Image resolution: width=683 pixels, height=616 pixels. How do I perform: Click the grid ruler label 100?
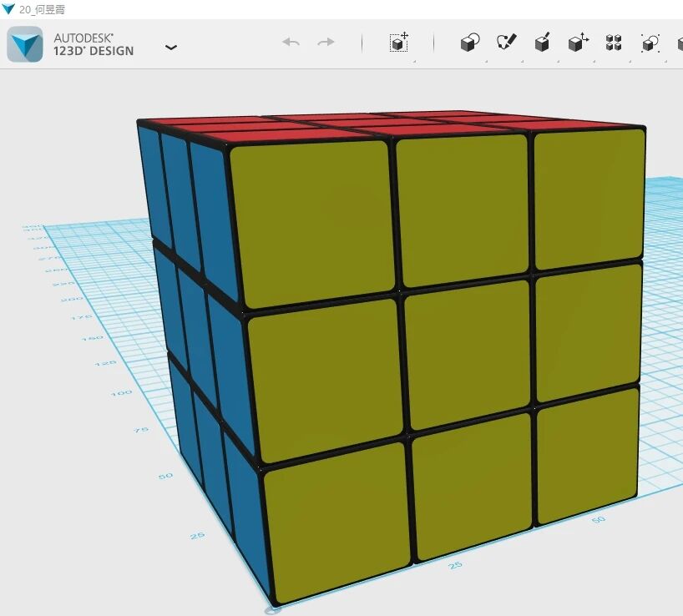(x=122, y=391)
